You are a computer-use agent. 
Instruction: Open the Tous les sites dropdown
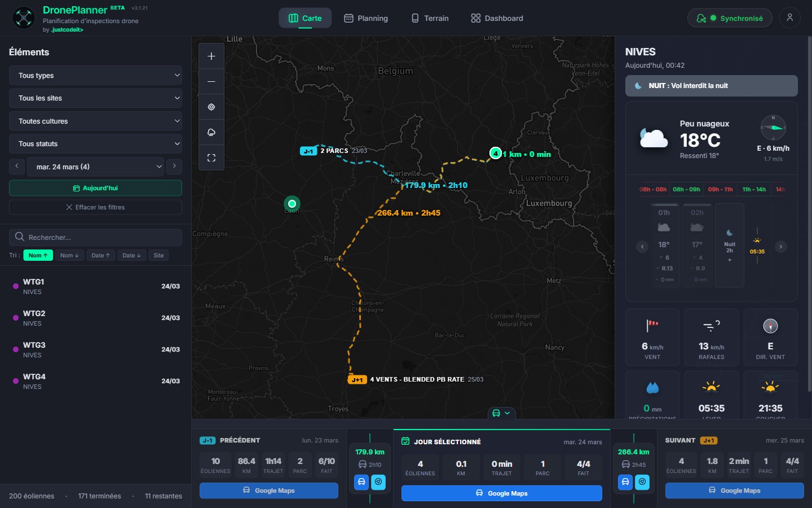pos(95,98)
